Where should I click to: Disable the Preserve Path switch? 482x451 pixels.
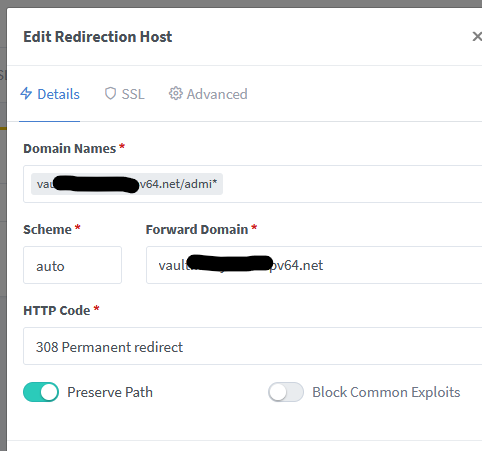pyautogui.click(x=41, y=392)
